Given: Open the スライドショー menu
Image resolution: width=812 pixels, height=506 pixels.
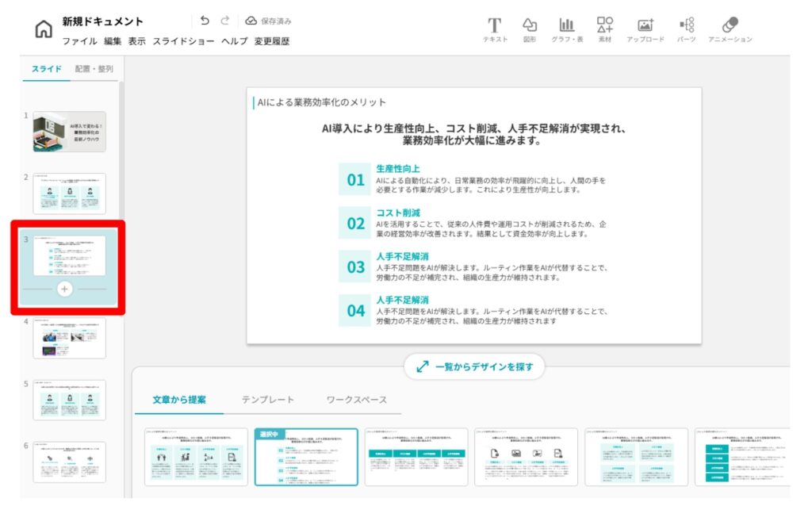Looking at the screenshot, I should point(183,41).
